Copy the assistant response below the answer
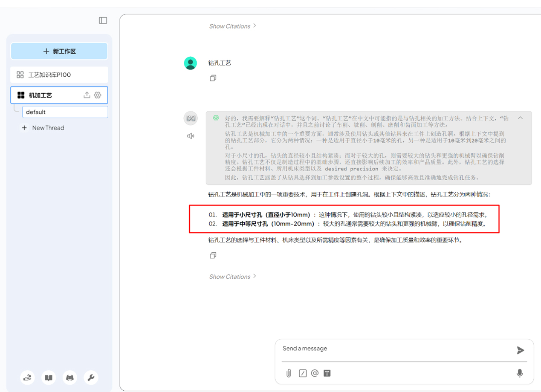 (x=213, y=255)
